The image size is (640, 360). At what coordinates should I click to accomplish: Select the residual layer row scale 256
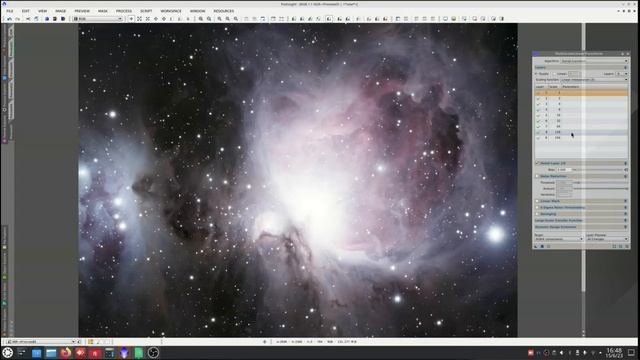click(x=581, y=138)
